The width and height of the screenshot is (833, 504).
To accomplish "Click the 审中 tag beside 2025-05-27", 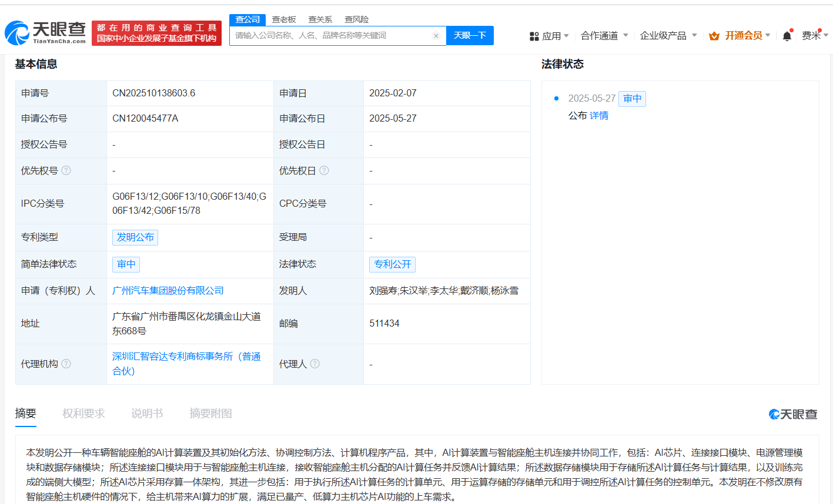I will [632, 99].
